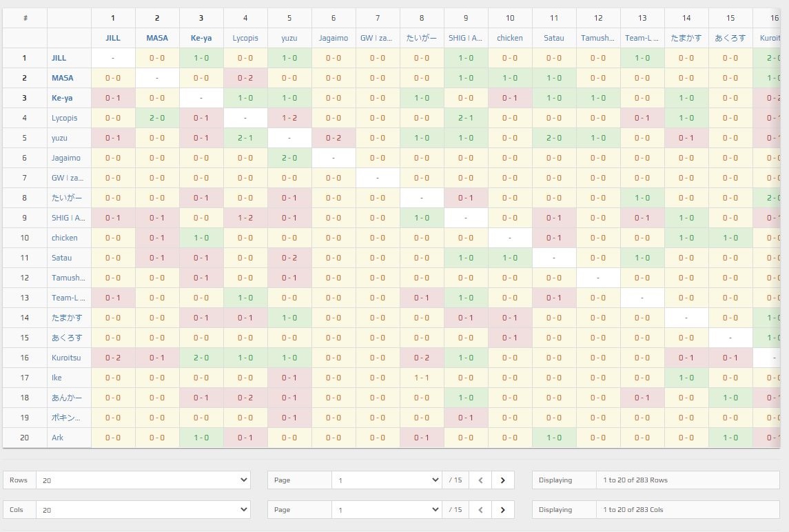Click Kuroitsu vs JILL 0 - 2 cell
Viewport: 789px width, 532px height.
[113, 358]
